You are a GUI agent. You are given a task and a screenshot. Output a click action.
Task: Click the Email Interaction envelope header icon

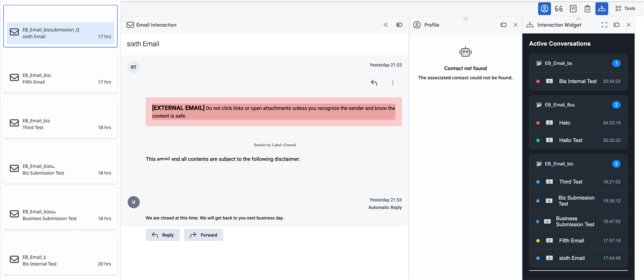(x=130, y=25)
